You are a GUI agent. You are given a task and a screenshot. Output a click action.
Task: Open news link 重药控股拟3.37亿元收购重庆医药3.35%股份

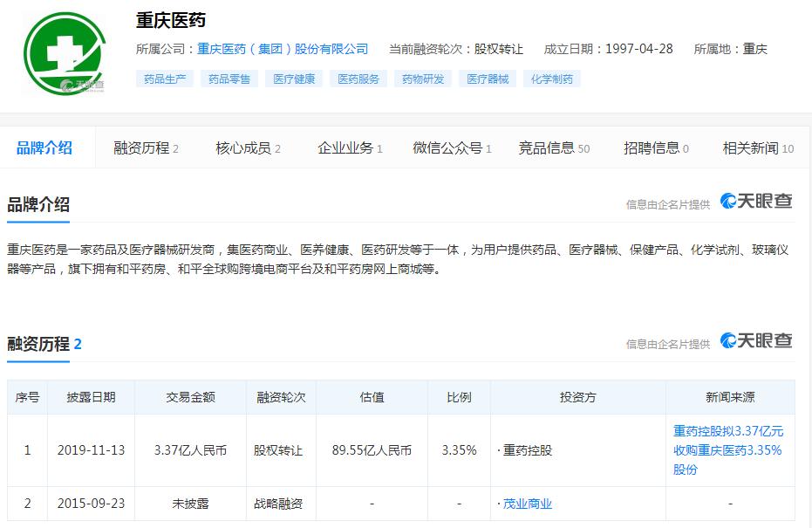click(x=728, y=450)
